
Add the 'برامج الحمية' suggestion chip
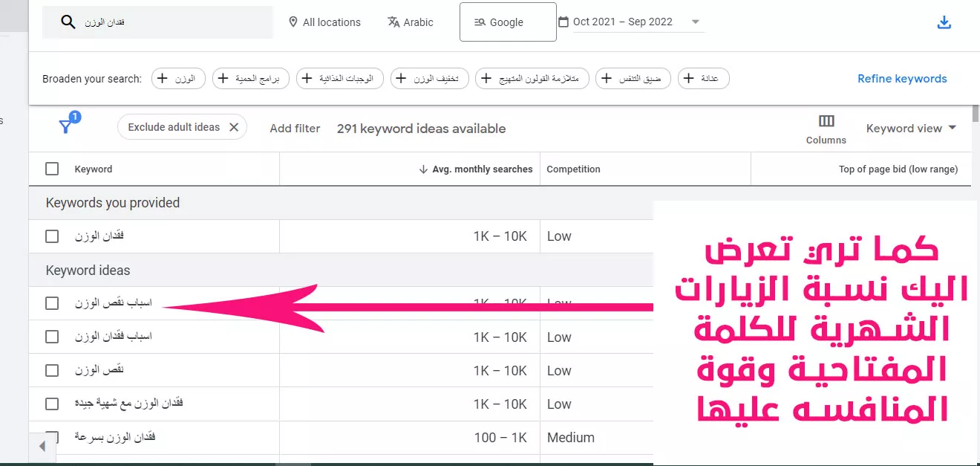pos(251,79)
